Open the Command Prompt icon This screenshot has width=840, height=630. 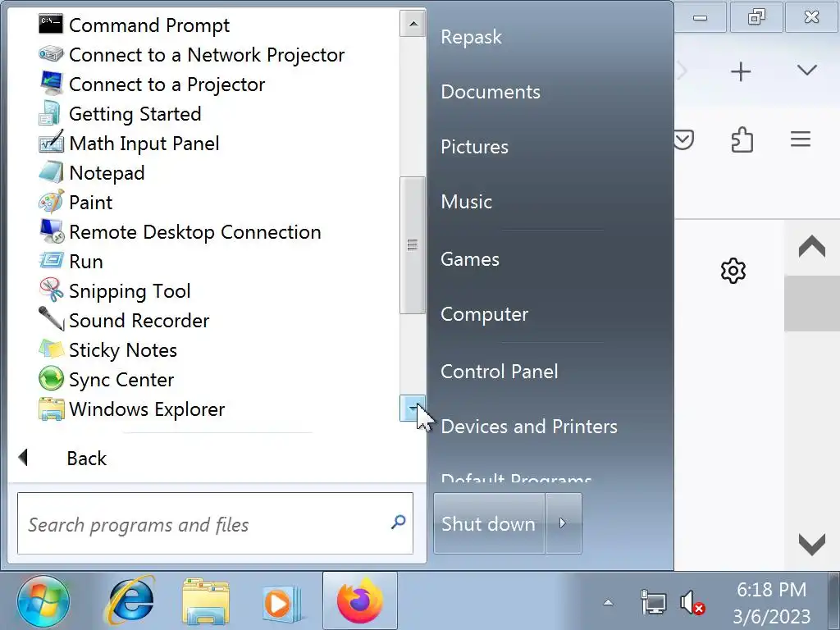(x=51, y=25)
